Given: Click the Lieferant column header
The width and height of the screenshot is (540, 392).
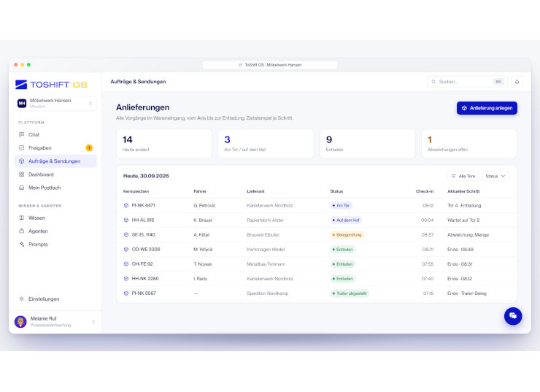Looking at the screenshot, I should pos(255,191).
